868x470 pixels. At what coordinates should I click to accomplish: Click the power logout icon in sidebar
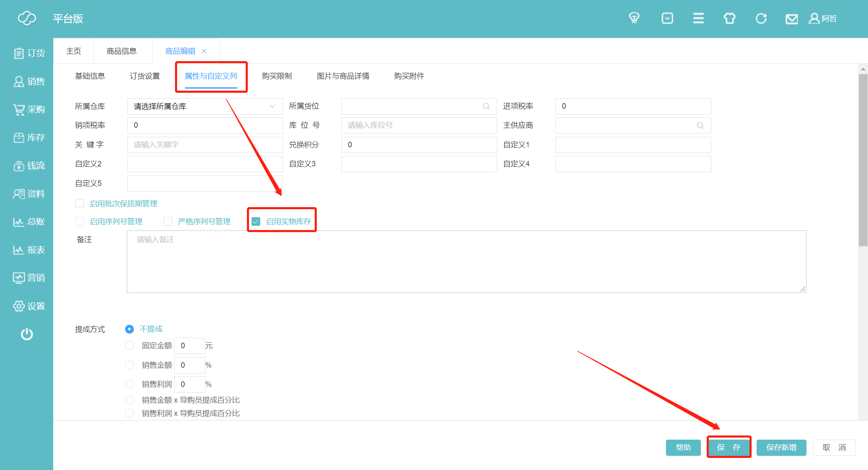(x=27, y=334)
